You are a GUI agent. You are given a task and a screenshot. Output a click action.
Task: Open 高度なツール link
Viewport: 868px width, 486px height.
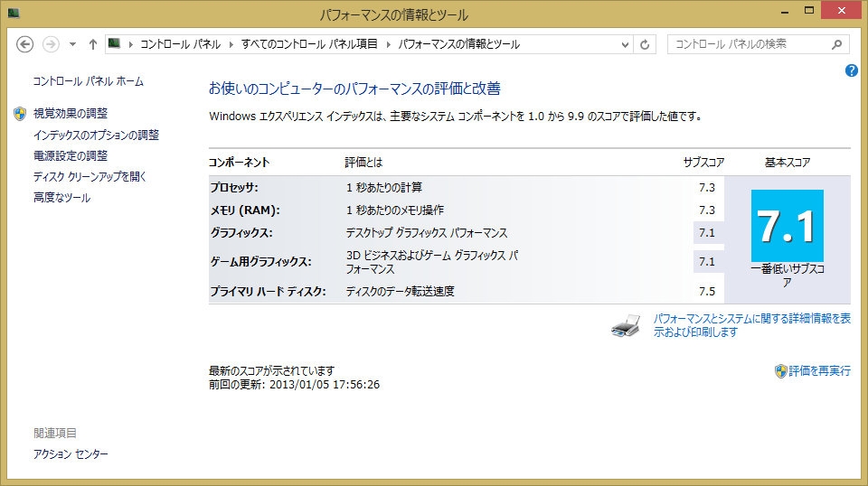[62, 198]
